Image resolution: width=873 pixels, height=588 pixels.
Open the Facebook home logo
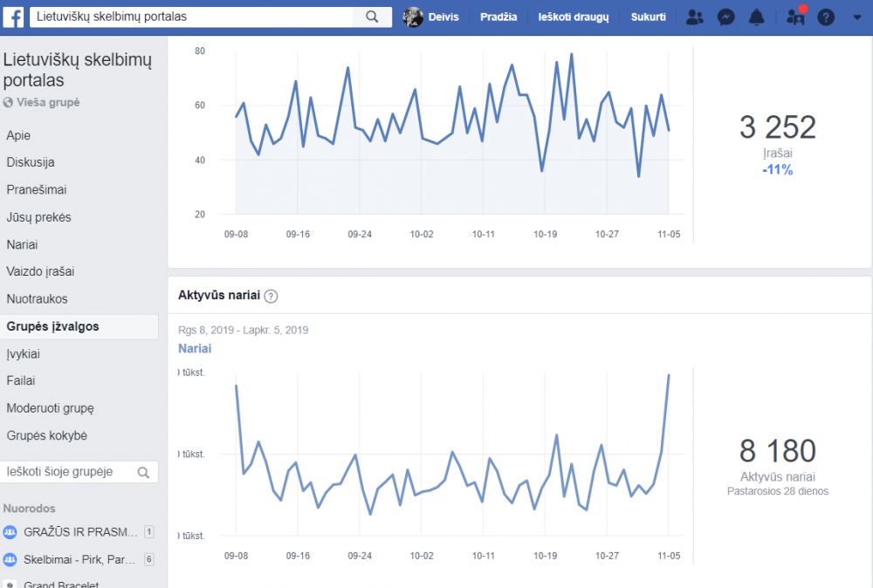[13, 17]
